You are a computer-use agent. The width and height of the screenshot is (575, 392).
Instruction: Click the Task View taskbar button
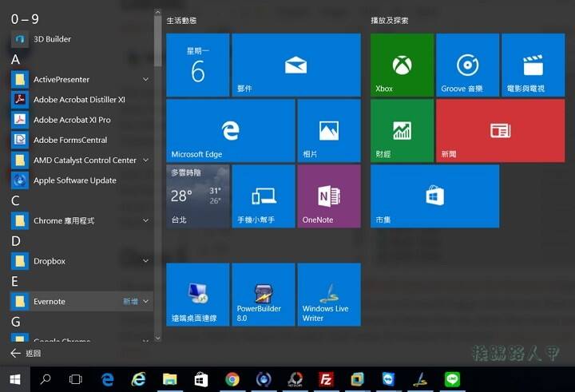(x=76, y=379)
